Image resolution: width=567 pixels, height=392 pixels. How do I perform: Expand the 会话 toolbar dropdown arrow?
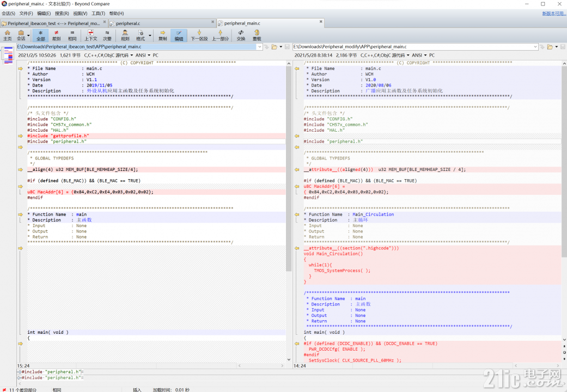28,35
